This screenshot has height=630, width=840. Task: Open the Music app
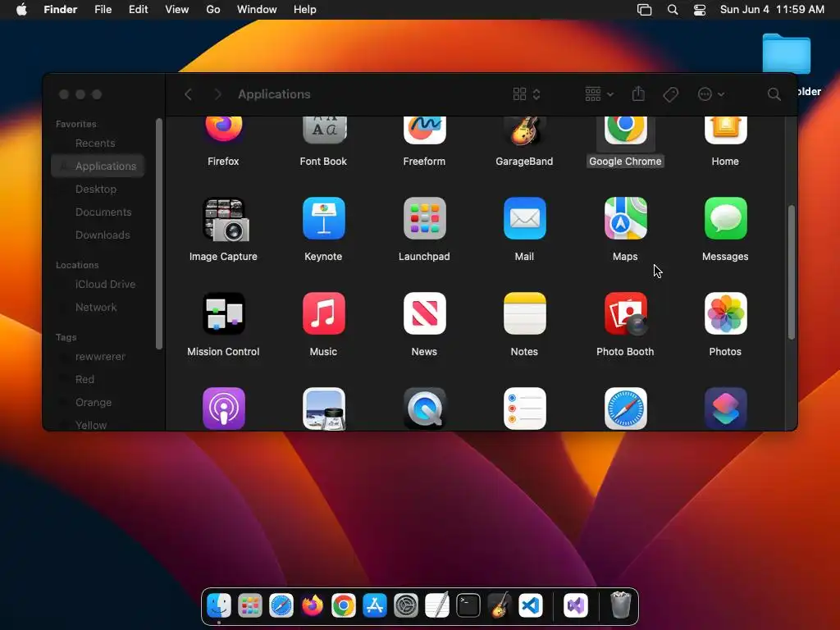point(323,314)
